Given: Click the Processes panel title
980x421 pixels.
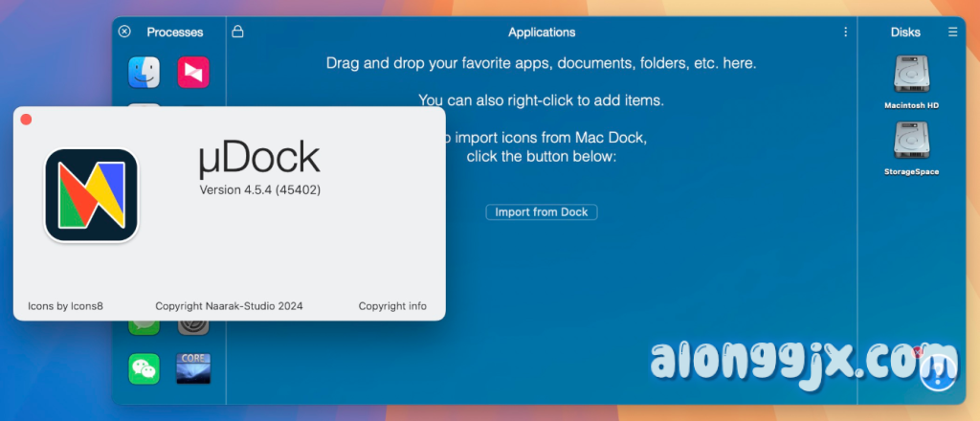Looking at the screenshot, I should (x=174, y=32).
